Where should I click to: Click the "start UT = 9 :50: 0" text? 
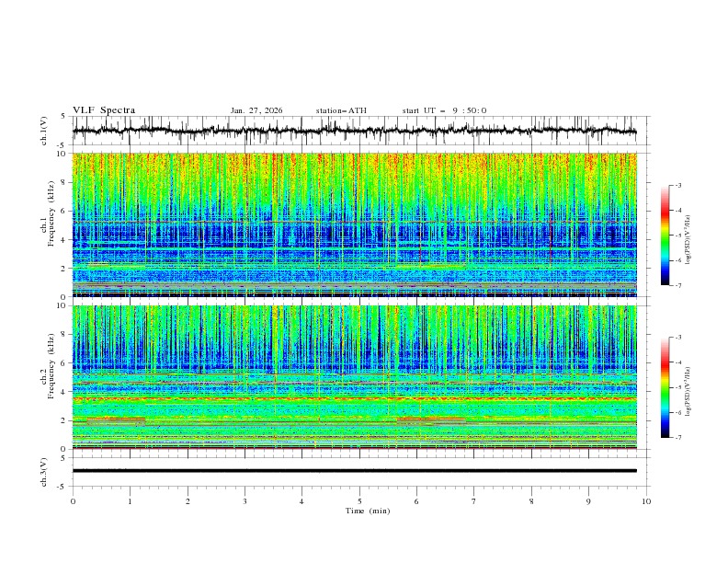(x=444, y=110)
